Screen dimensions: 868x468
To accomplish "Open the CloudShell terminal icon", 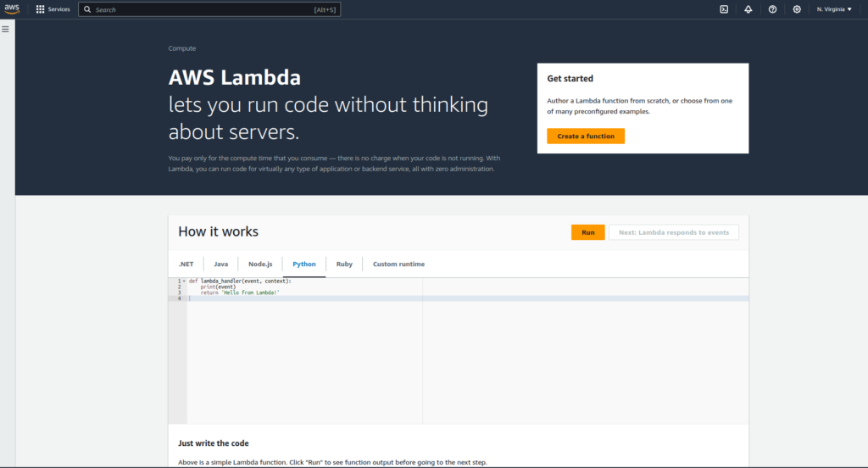I will pyautogui.click(x=724, y=9).
